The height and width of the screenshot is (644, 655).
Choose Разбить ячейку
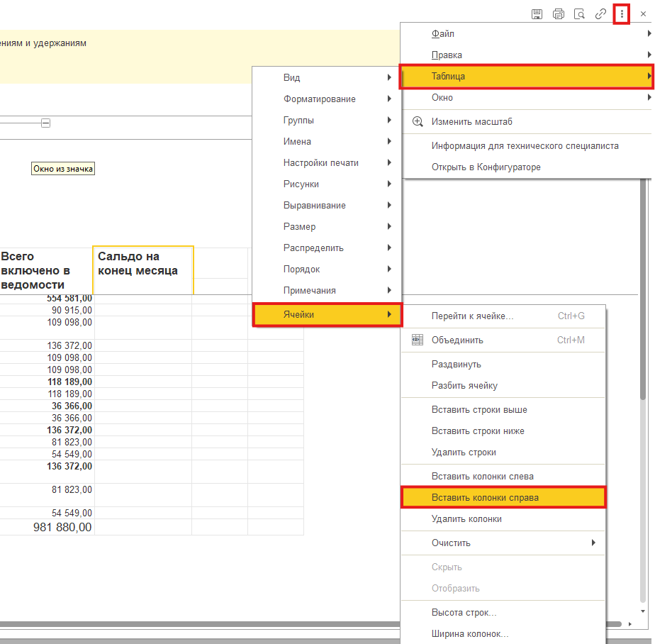pyautogui.click(x=503, y=386)
